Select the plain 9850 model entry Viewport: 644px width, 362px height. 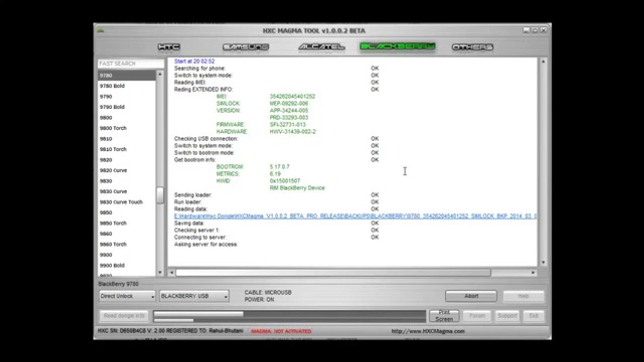[x=127, y=213]
